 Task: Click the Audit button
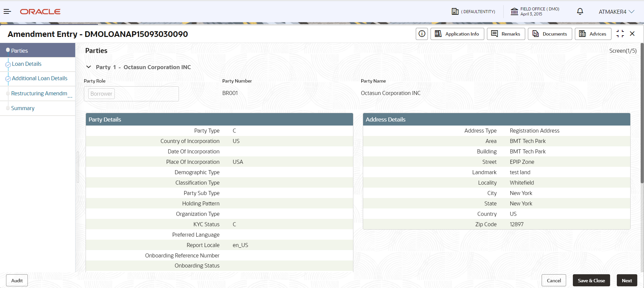(17, 281)
